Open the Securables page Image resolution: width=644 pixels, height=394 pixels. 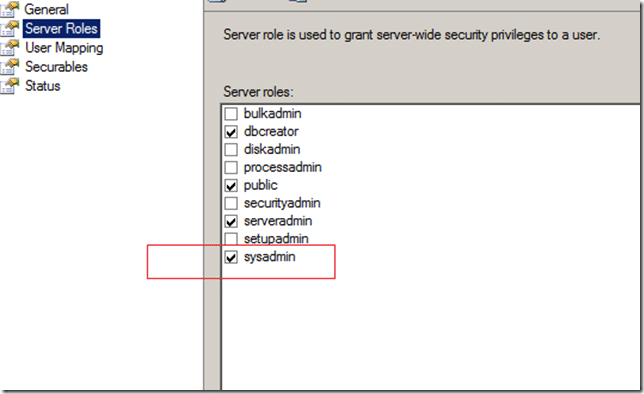click(x=56, y=67)
